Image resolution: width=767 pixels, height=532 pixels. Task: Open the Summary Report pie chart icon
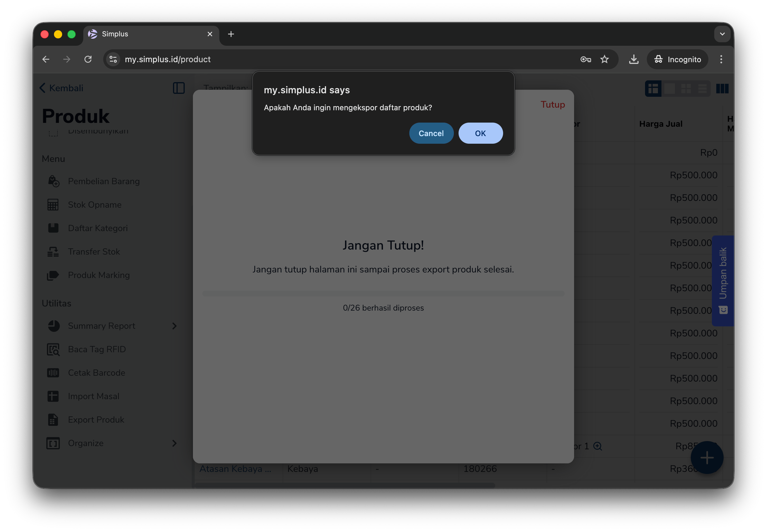pos(53,326)
